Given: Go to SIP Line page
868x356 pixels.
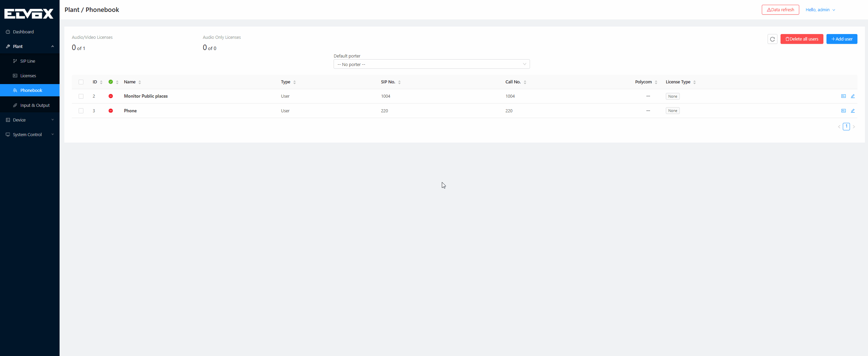Looking at the screenshot, I should click(x=28, y=61).
